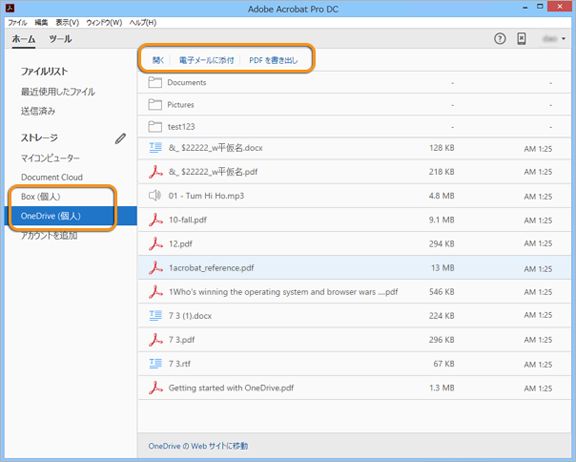Image resolution: width=576 pixels, height=462 pixels.
Task: Select 7 3.rtf file name
Action: coord(180,364)
